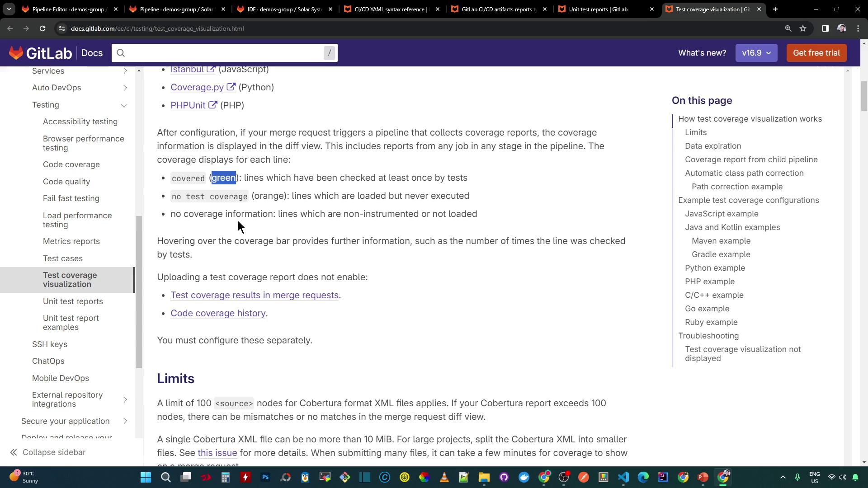Open Visual Studio Code from the taskbar

(x=623, y=477)
